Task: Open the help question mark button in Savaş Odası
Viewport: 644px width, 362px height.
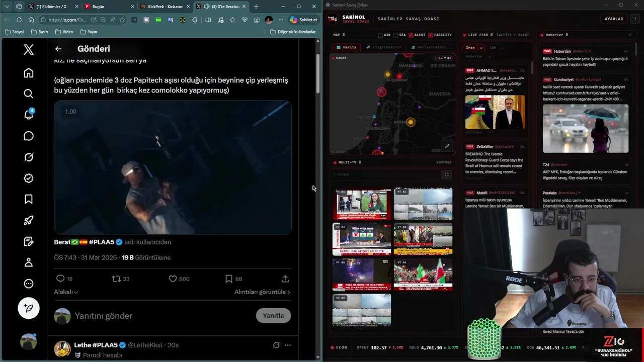Action: click(x=634, y=19)
